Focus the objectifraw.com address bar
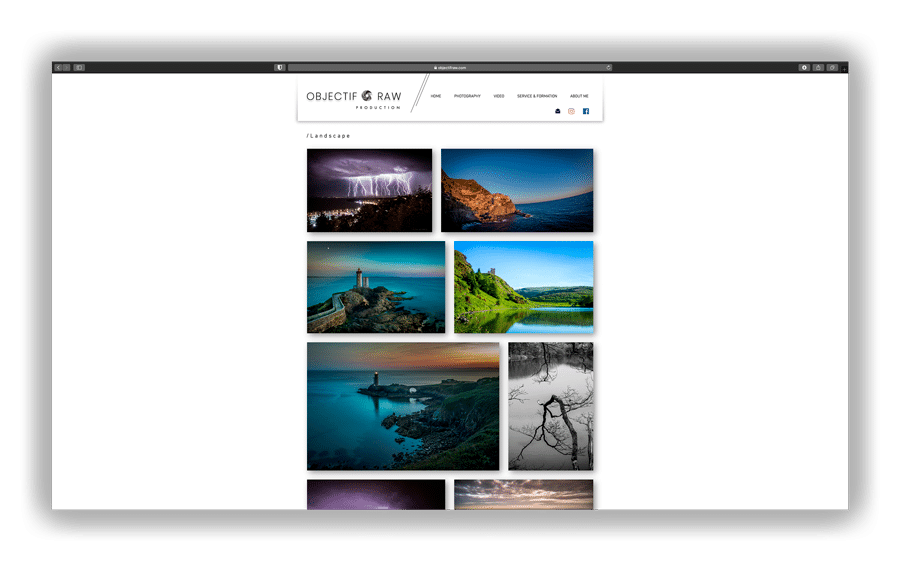The image size is (900, 571). [450, 68]
